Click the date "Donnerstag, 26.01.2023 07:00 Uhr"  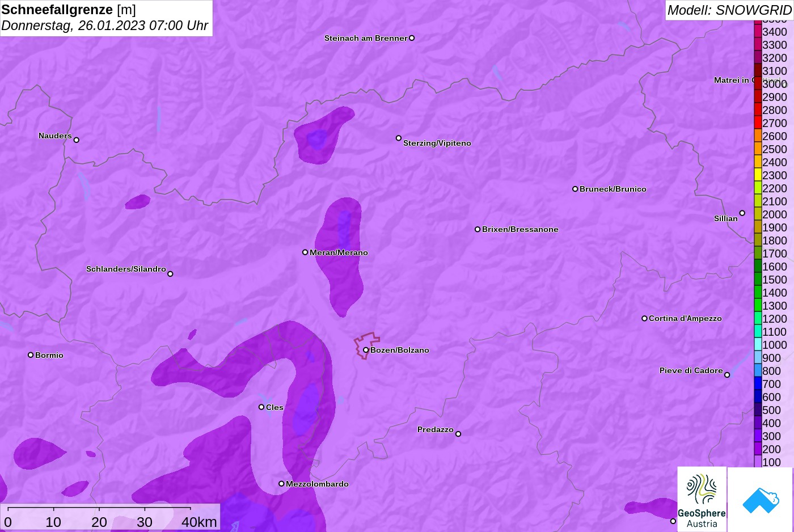coord(105,26)
